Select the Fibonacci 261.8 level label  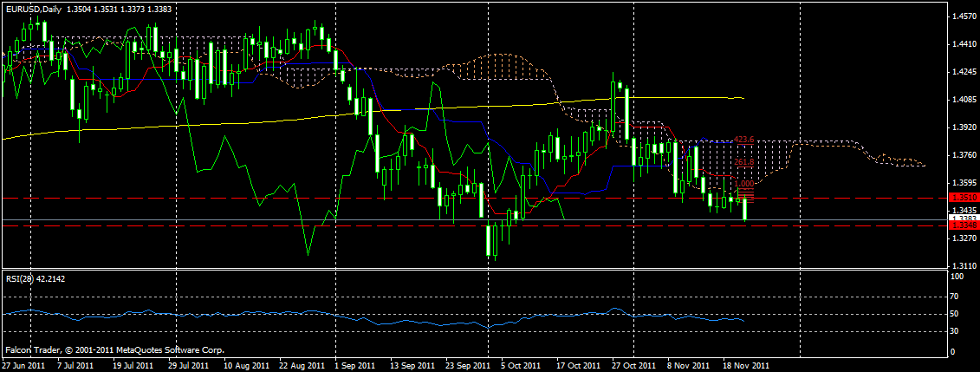(x=744, y=162)
